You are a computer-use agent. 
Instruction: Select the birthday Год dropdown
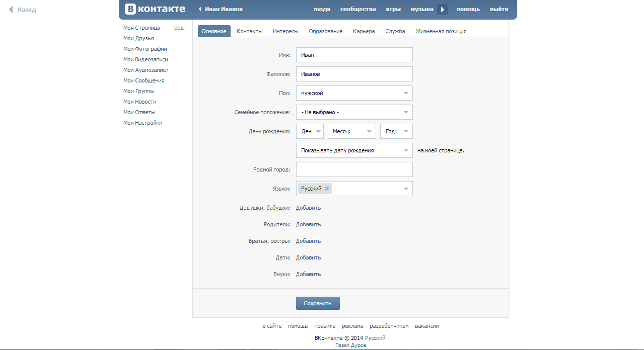point(396,131)
